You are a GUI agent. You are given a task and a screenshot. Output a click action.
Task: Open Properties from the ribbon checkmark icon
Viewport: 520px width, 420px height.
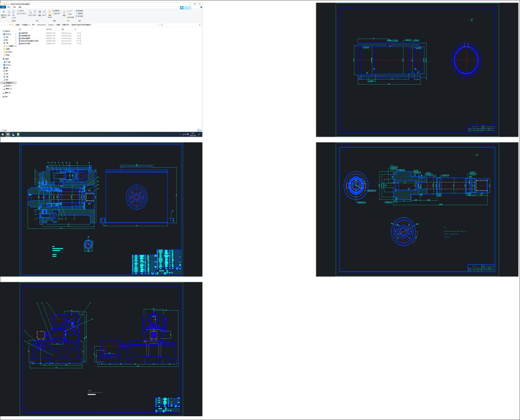click(x=64, y=13)
